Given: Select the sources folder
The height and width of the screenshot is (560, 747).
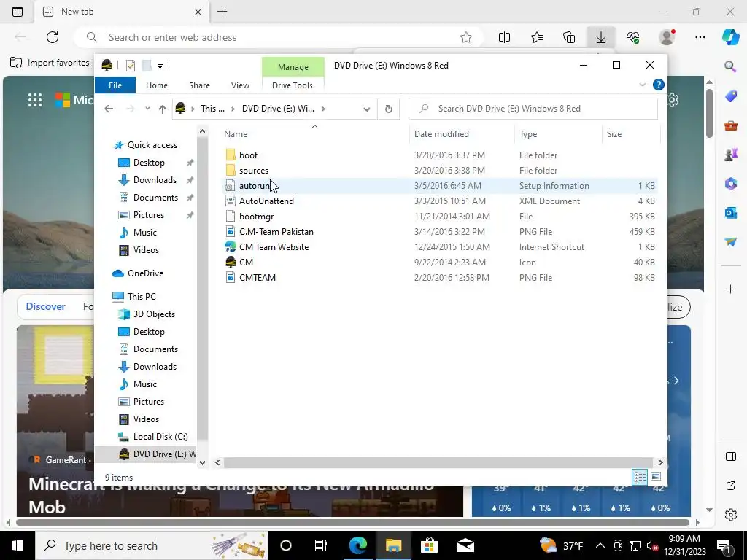Looking at the screenshot, I should point(253,171).
